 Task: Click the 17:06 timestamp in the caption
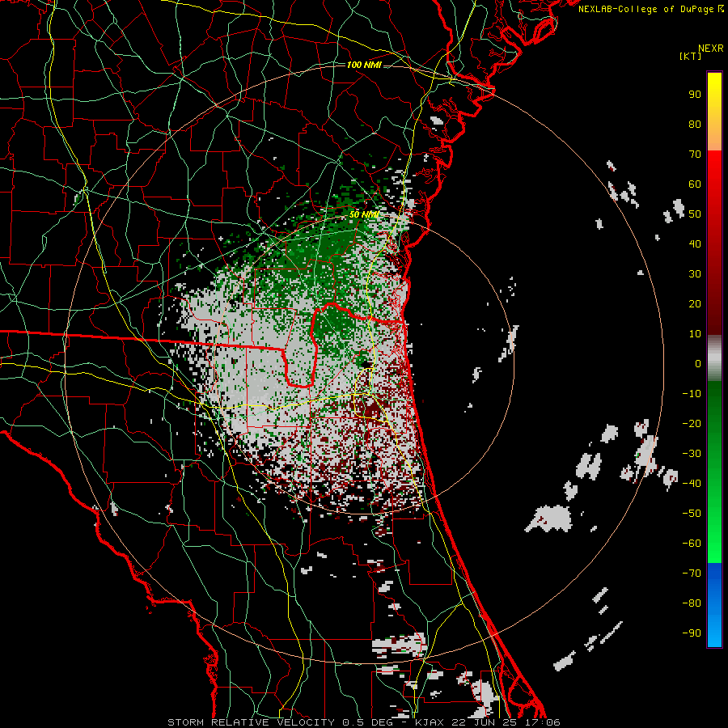click(542, 722)
